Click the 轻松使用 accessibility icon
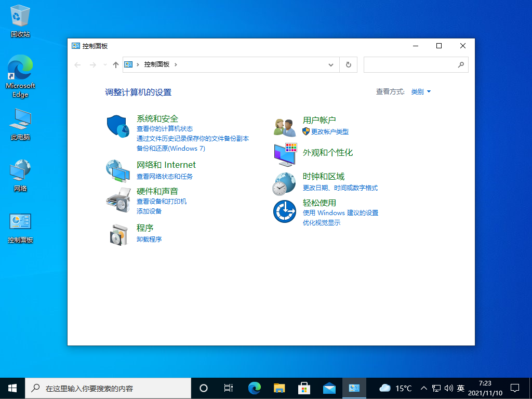Image resolution: width=532 pixels, height=399 pixels. 284,211
